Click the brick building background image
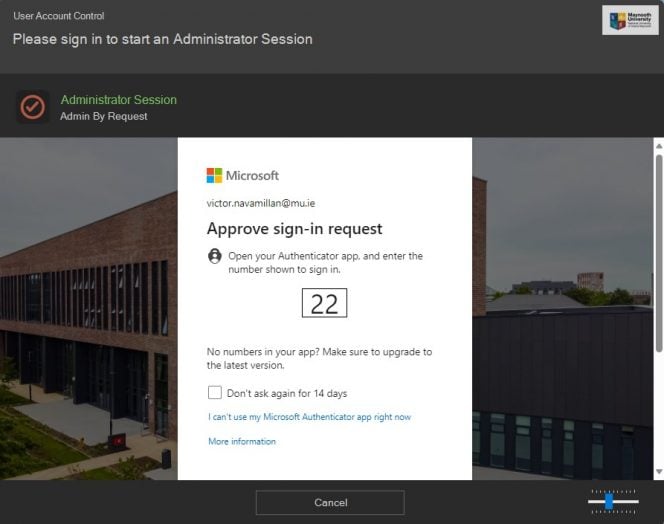The image size is (664, 524). (89, 308)
